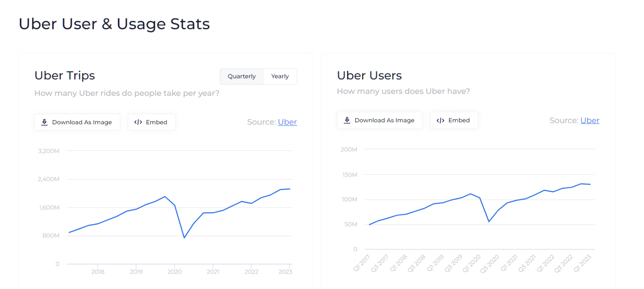Click the 2023 label on Trips x-axis
The image size is (644, 289).
point(286,272)
